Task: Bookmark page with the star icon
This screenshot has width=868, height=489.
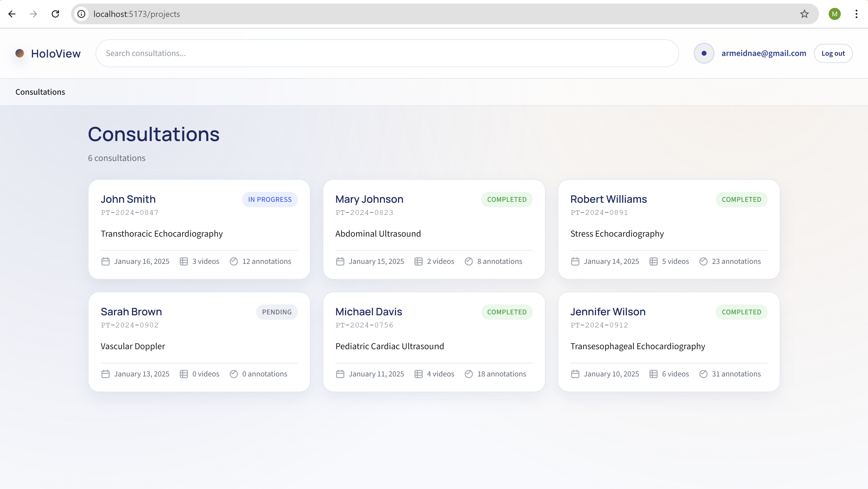Action: [804, 14]
